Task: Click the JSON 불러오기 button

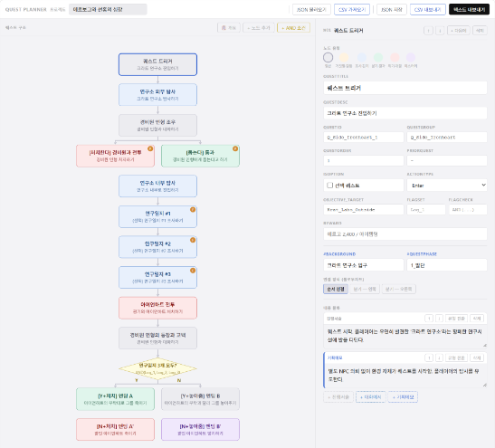Action: tap(311, 10)
